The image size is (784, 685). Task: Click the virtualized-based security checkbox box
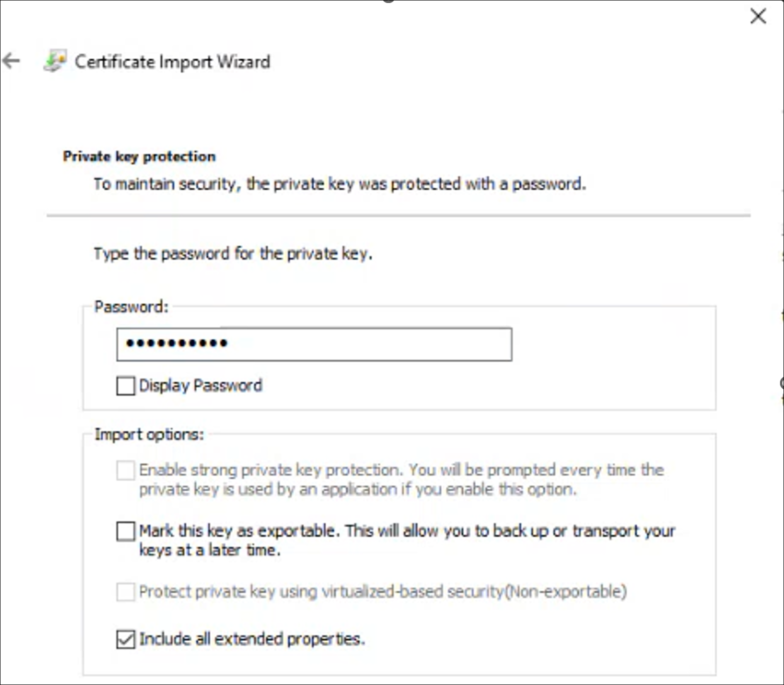(x=126, y=592)
